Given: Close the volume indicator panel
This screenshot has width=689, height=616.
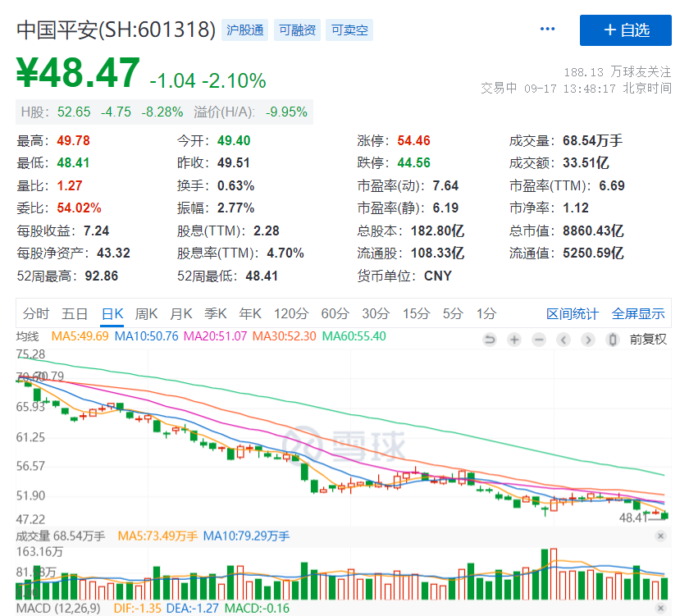Looking at the screenshot, I should click(x=661, y=536).
